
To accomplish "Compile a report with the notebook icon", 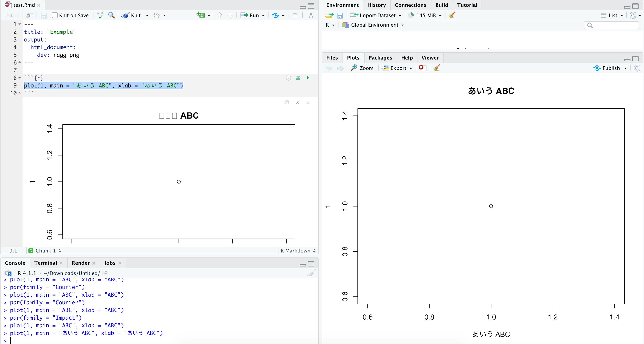I will click(x=30, y=15).
